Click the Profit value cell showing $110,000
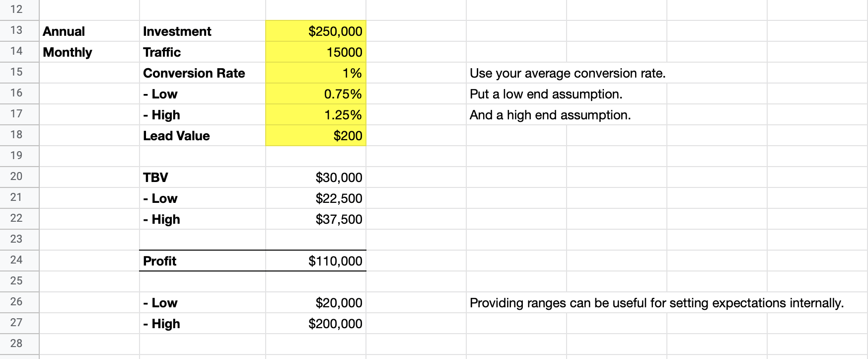868x359 pixels. click(x=316, y=261)
